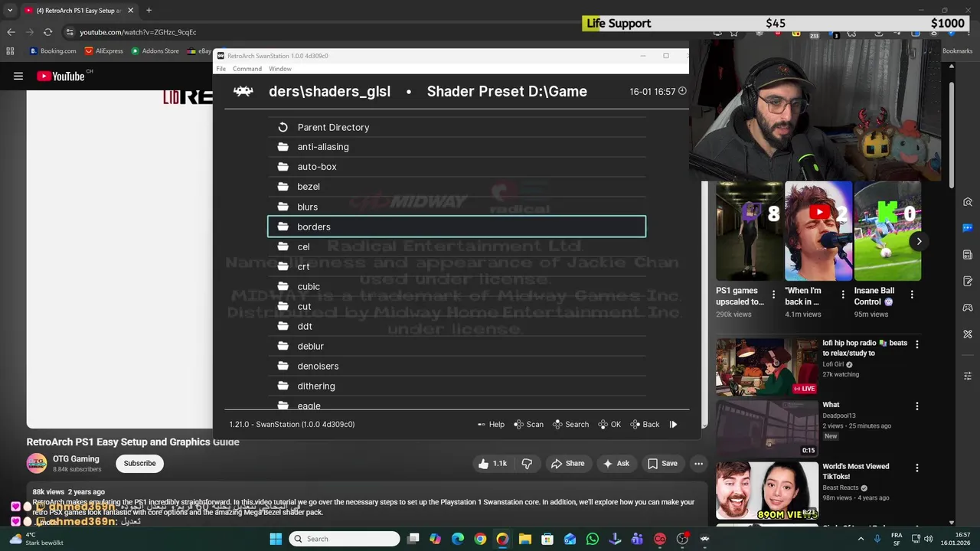Open the blurs shader folder
Viewport: 980px width, 551px height.
coord(456,207)
